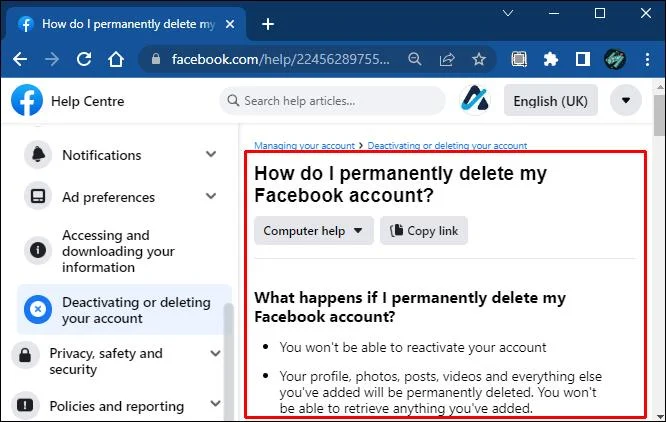
Task: Click the padlock site info icon
Action: pyautogui.click(x=156, y=59)
